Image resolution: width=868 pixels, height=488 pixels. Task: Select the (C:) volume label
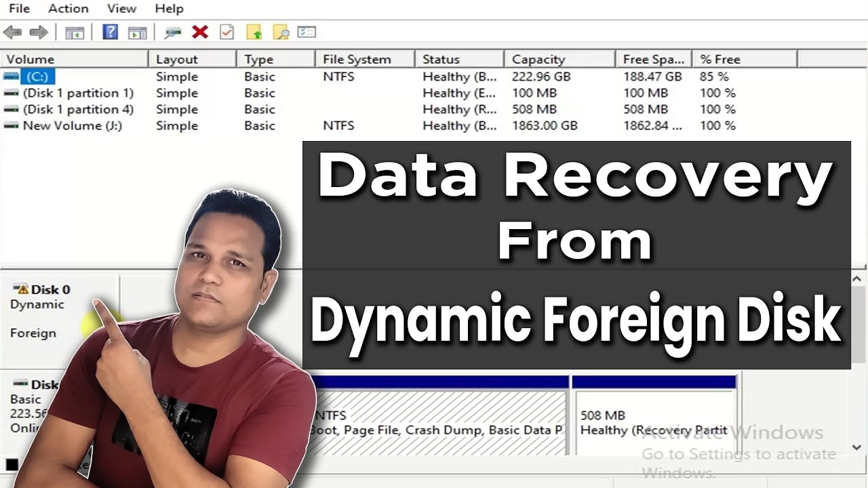pos(38,77)
